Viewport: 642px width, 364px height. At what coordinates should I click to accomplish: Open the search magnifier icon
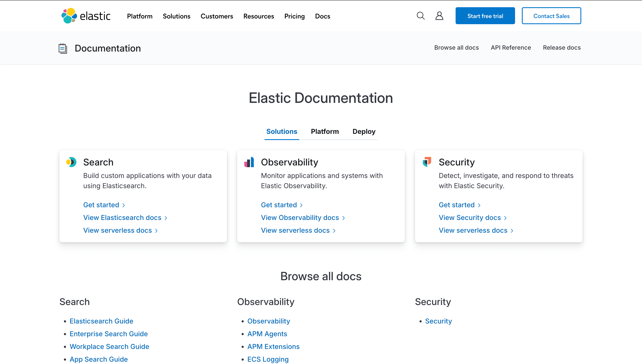click(421, 16)
